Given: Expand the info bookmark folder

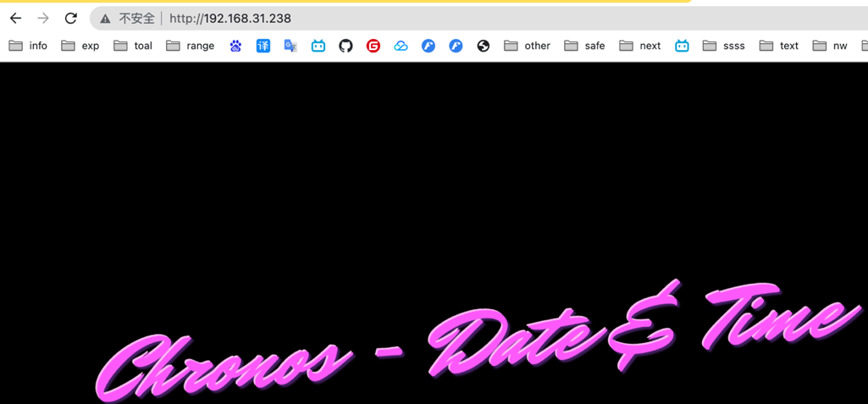Looking at the screenshot, I should coord(28,46).
